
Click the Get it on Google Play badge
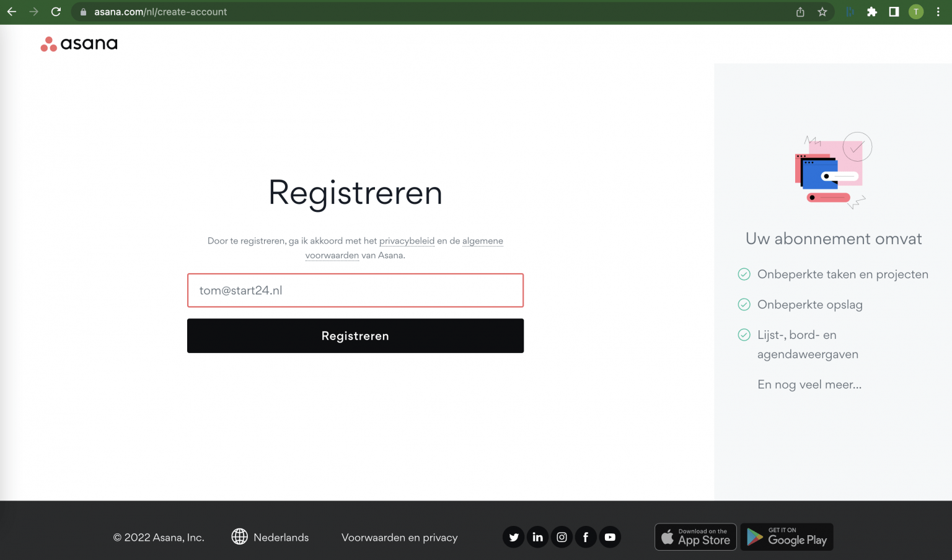coord(787,536)
